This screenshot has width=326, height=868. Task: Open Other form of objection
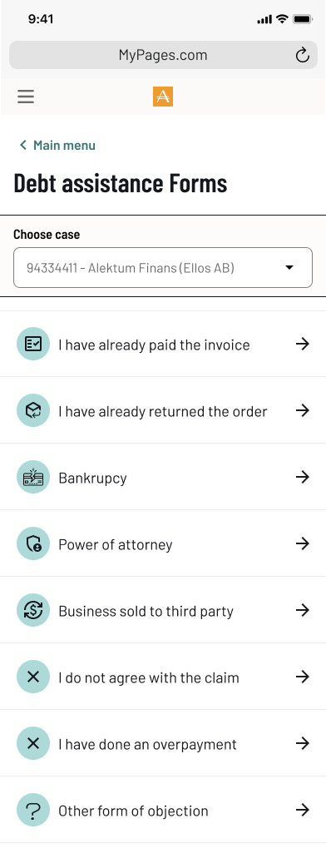tap(163, 810)
